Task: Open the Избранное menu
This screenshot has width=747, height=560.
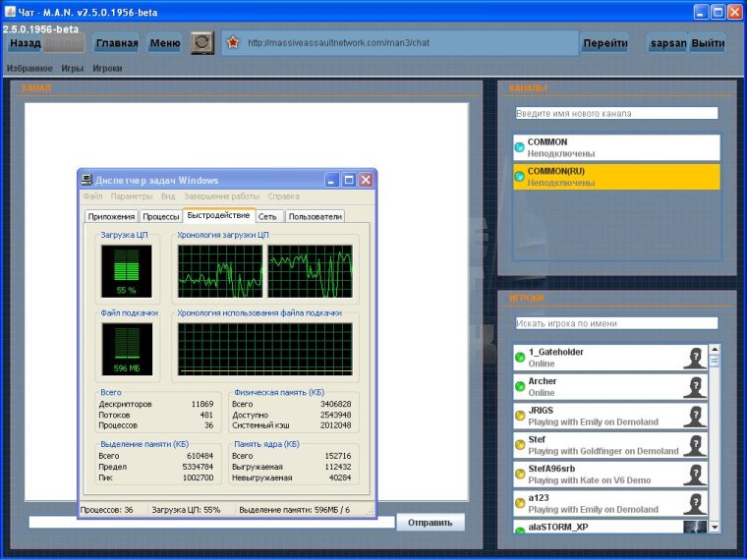Action: pos(29,68)
